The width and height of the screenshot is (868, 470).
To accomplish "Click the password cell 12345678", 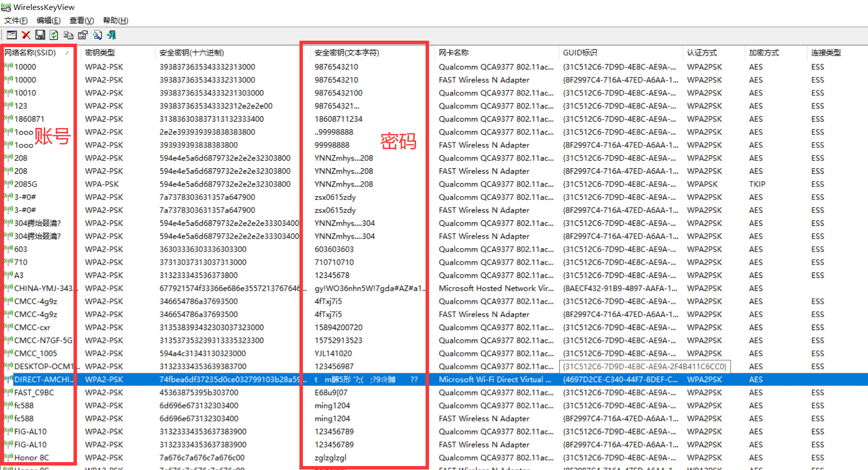I will click(332, 275).
